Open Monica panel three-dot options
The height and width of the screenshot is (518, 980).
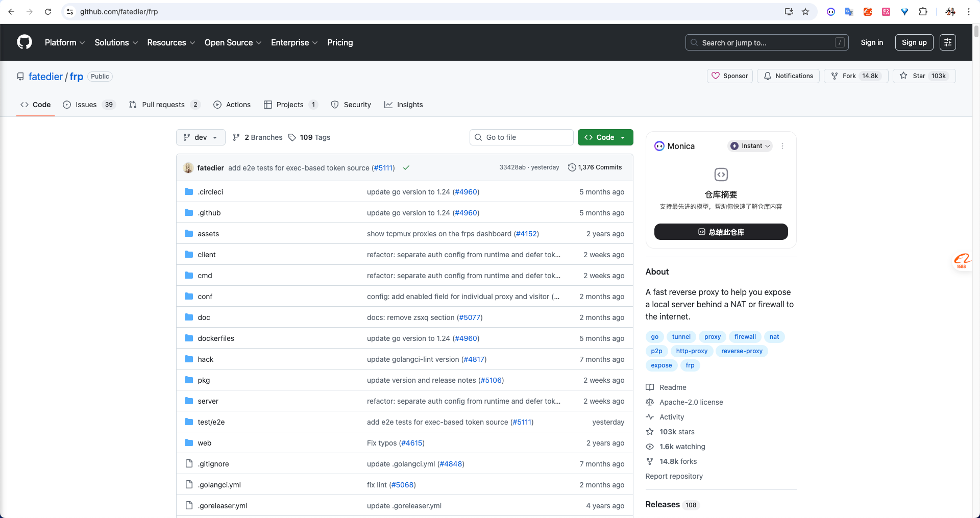point(782,146)
